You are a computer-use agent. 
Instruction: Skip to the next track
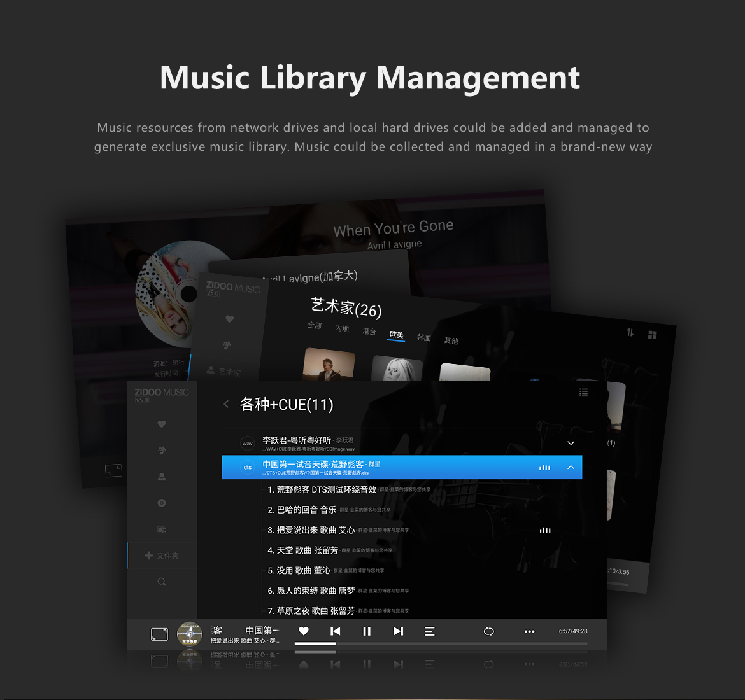pos(398,631)
